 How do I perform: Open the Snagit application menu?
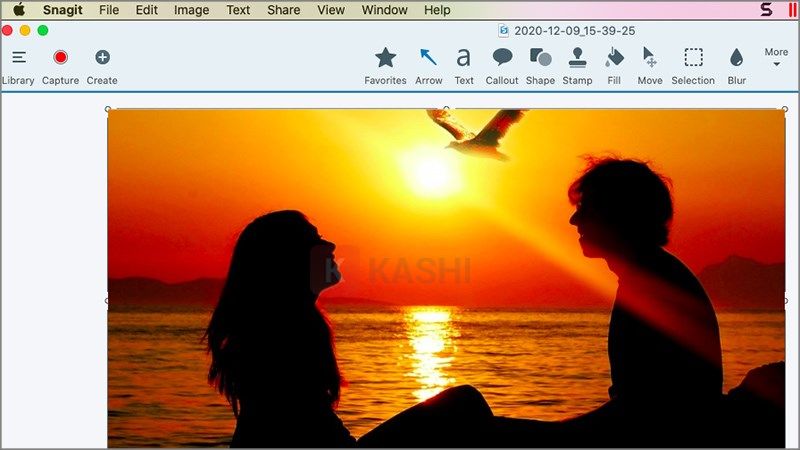63,10
